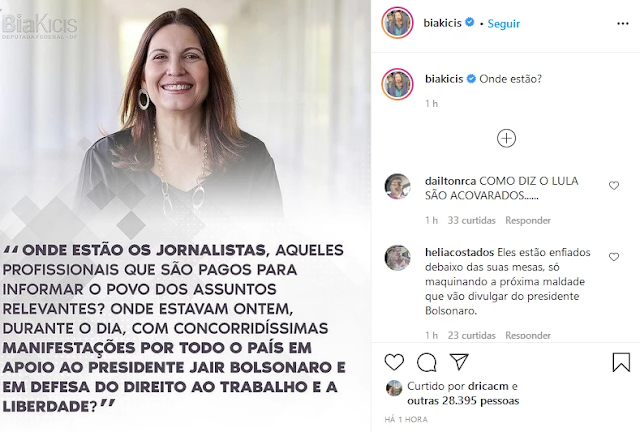
Task: Like dailtonrca's comment heart
Action: pos(614,186)
